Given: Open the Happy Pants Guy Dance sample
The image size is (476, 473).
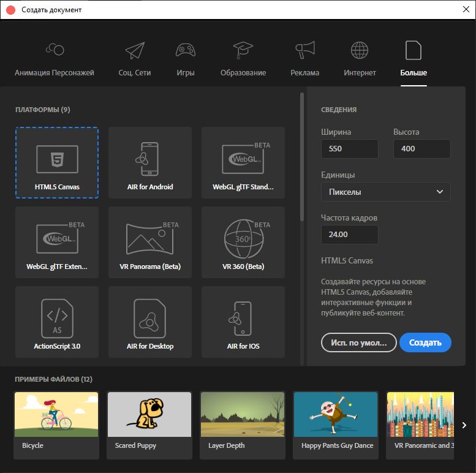Looking at the screenshot, I should tap(336, 414).
